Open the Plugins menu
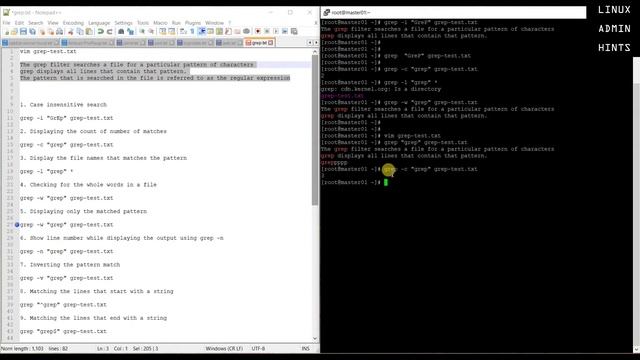 (x=193, y=23)
